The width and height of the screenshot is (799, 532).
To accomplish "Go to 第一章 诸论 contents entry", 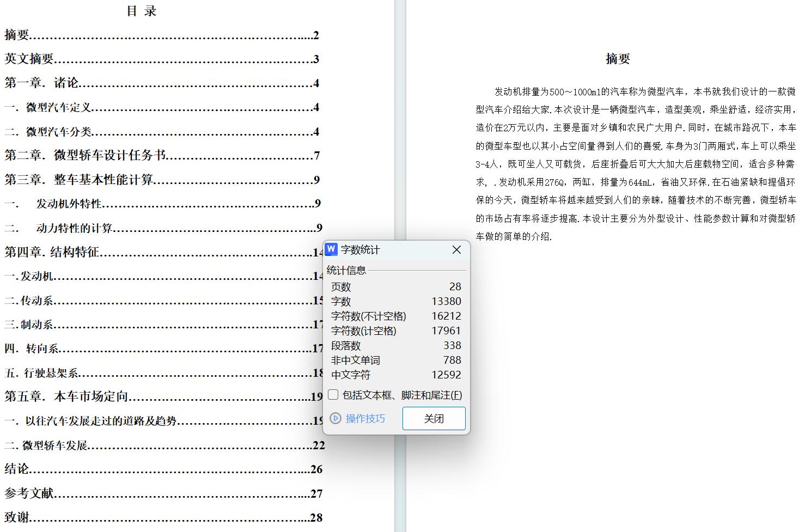I will pos(42,83).
